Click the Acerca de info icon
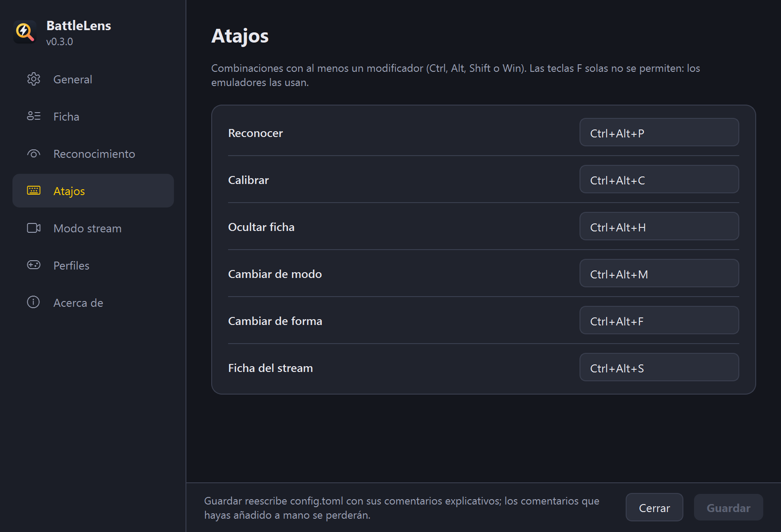781x532 pixels. tap(34, 302)
